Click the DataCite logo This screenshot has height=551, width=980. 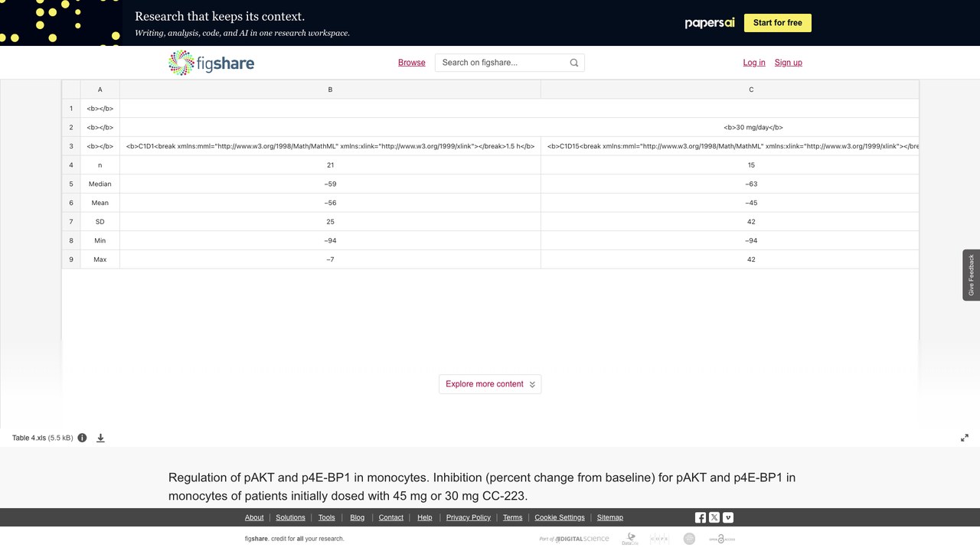coord(630,539)
